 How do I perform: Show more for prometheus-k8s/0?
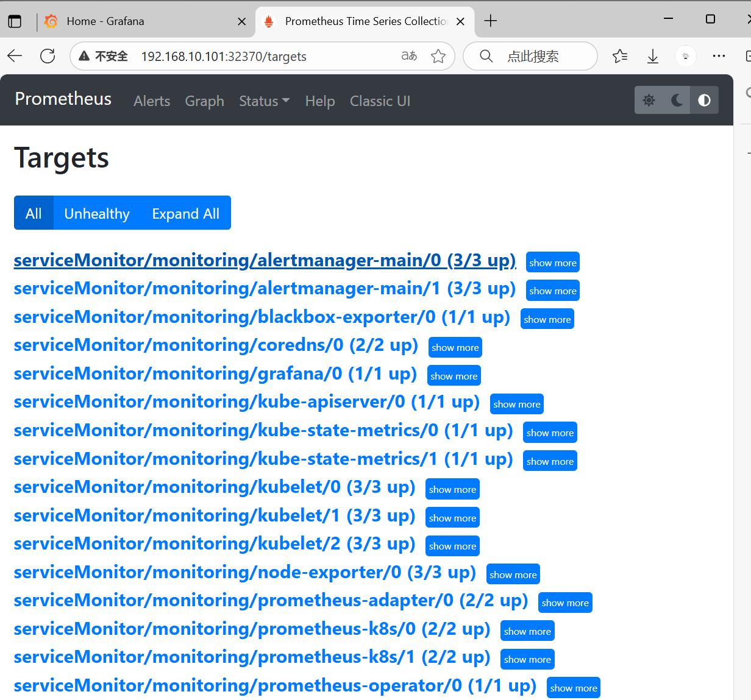point(528,631)
